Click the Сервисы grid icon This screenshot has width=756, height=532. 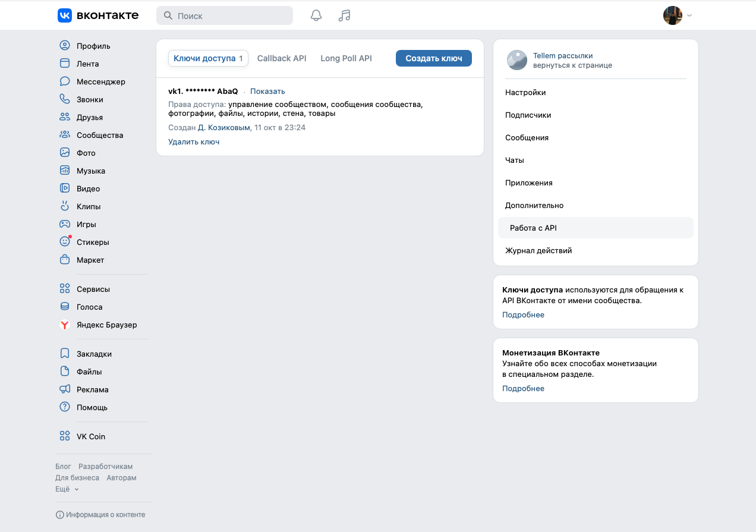pyautogui.click(x=65, y=289)
